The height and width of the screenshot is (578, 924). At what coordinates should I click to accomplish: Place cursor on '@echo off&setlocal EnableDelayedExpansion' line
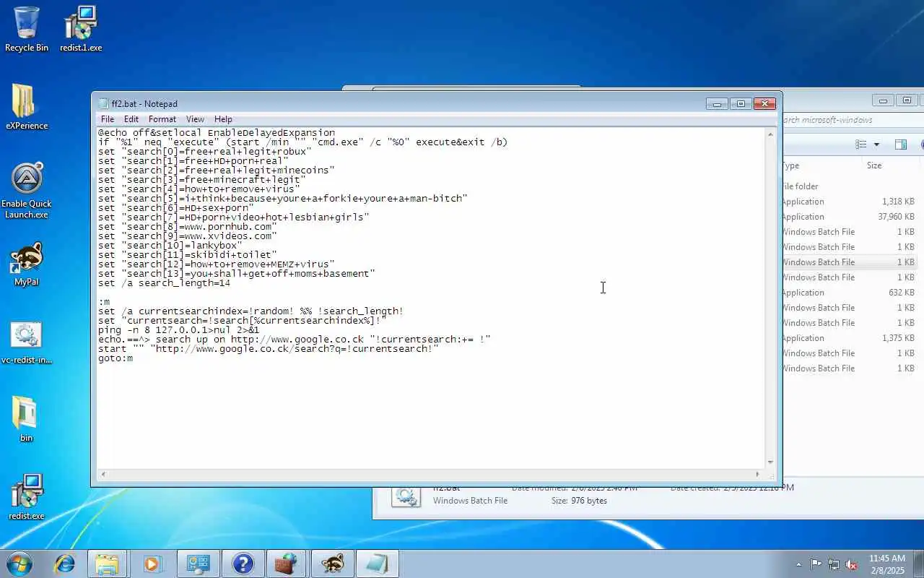click(x=217, y=133)
